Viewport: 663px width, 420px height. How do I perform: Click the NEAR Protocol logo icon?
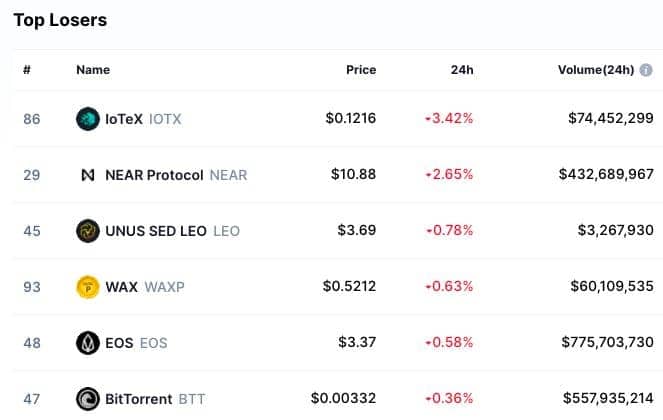[88, 175]
